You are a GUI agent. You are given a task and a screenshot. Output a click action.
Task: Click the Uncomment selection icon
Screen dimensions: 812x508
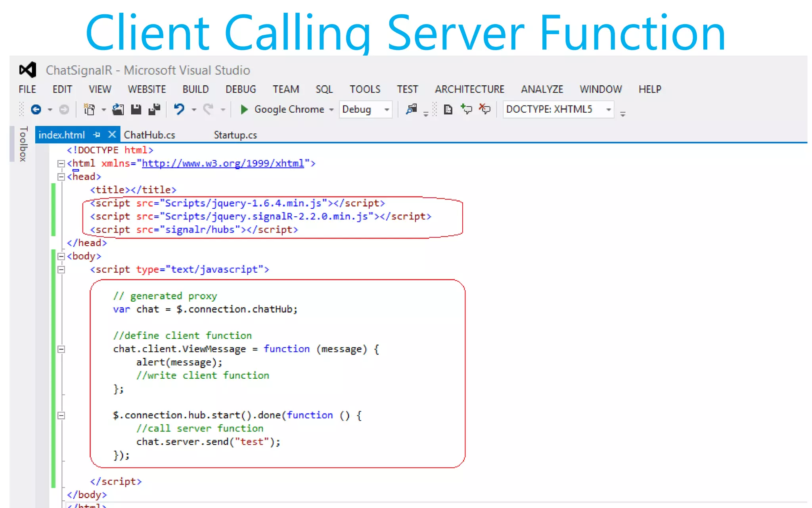click(x=485, y=109)
